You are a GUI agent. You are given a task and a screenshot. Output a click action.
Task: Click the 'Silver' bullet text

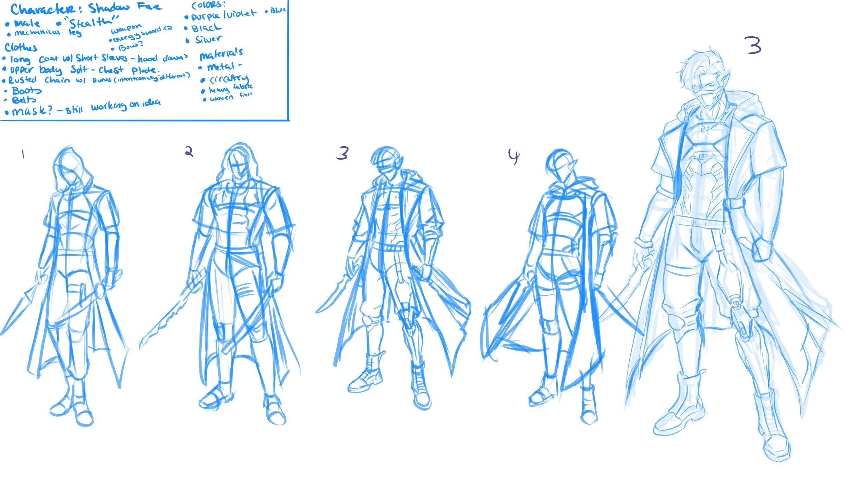pyautogui.click(x=208, y=40)
